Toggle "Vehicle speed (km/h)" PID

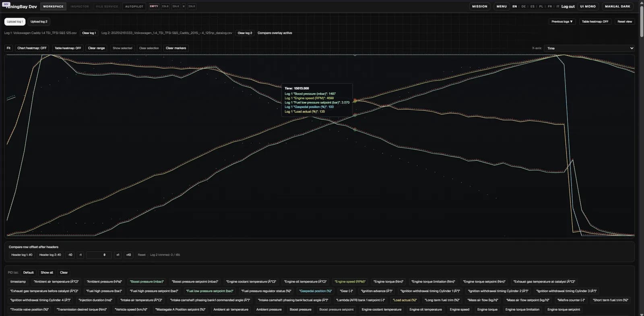[x=131, y=310]
